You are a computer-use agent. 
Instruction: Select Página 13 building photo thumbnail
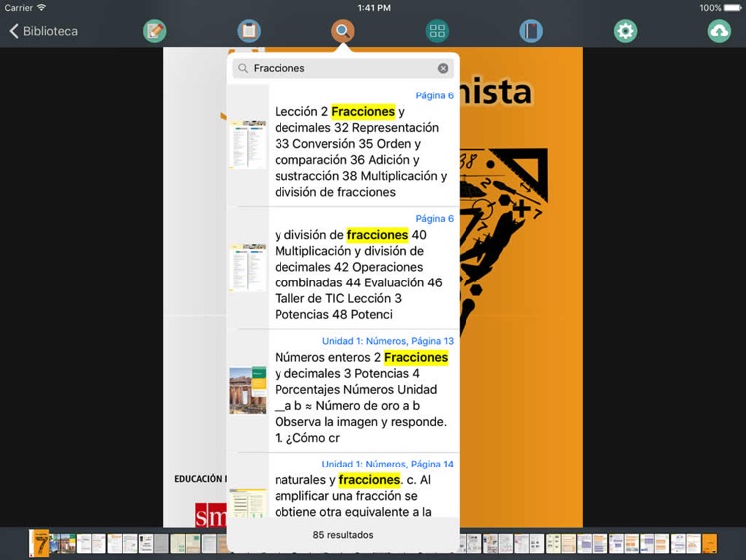point(248,390)
